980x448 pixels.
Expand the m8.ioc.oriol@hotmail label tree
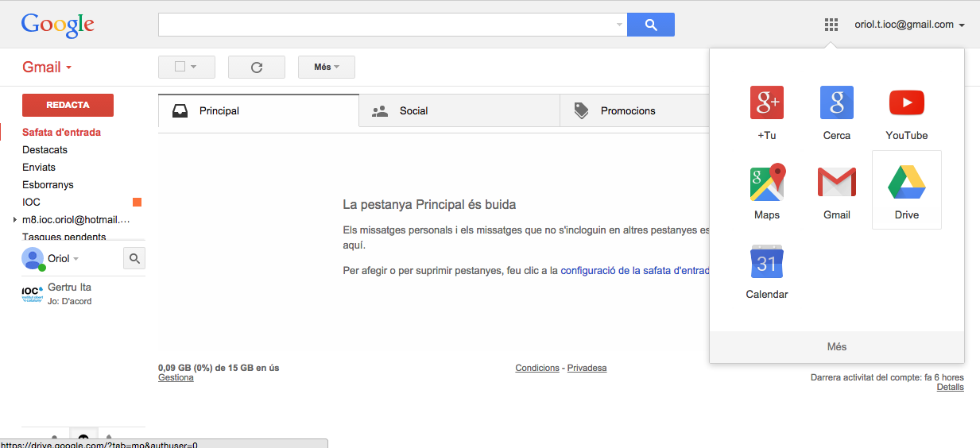point(15,220)
